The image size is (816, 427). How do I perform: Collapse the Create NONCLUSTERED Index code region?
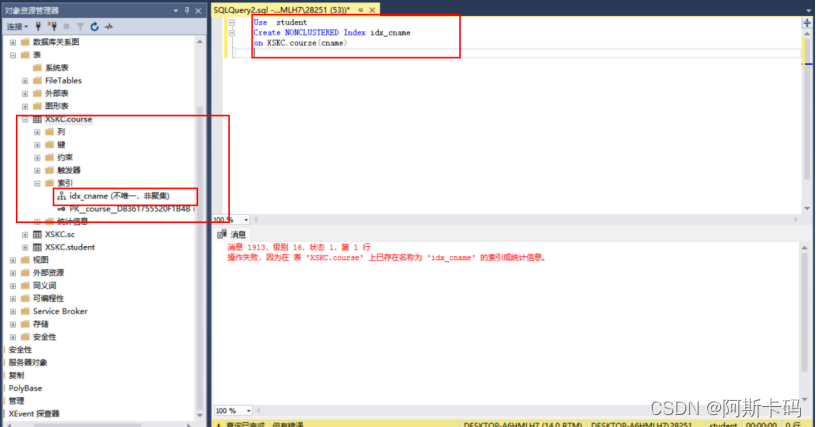(x=232, y=33)
